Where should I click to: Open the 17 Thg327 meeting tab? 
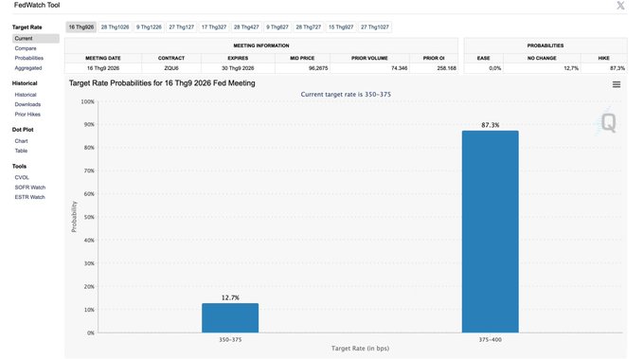coord(214,27)
